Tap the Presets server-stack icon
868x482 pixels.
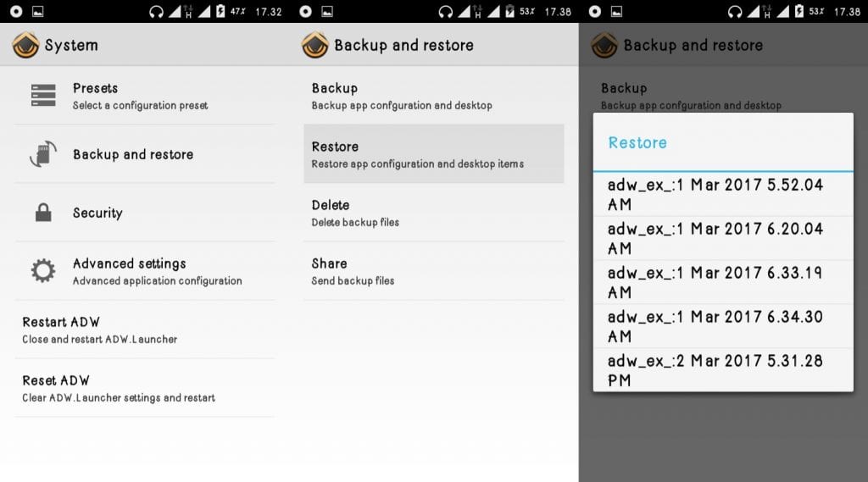coord(42,96)
